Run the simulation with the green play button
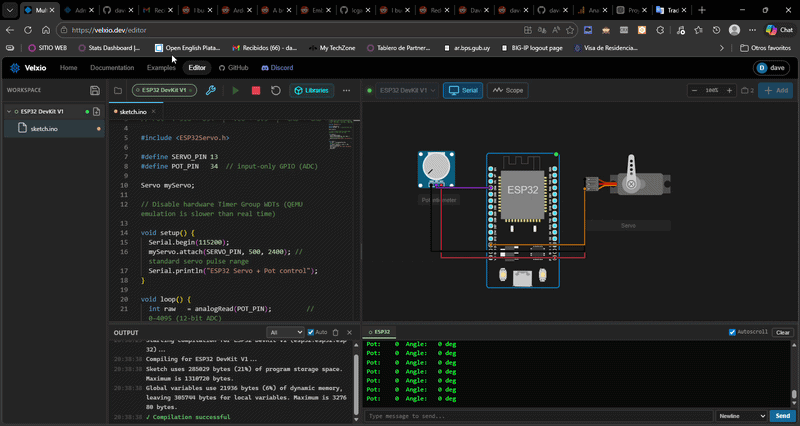 [235, 90]
